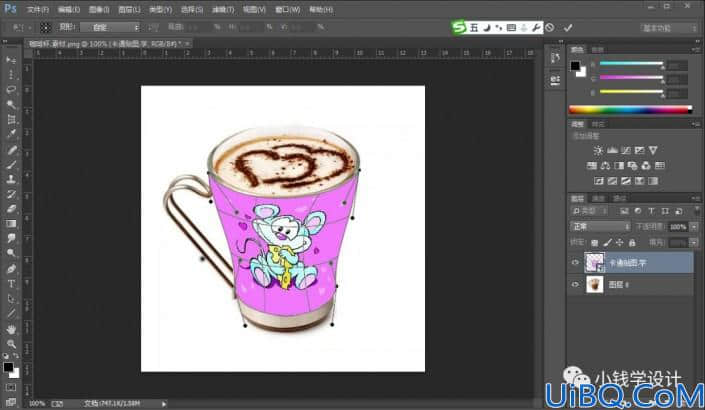Open the Image (I) menu
The image size is (705, 410).
(x=99, y=9)
